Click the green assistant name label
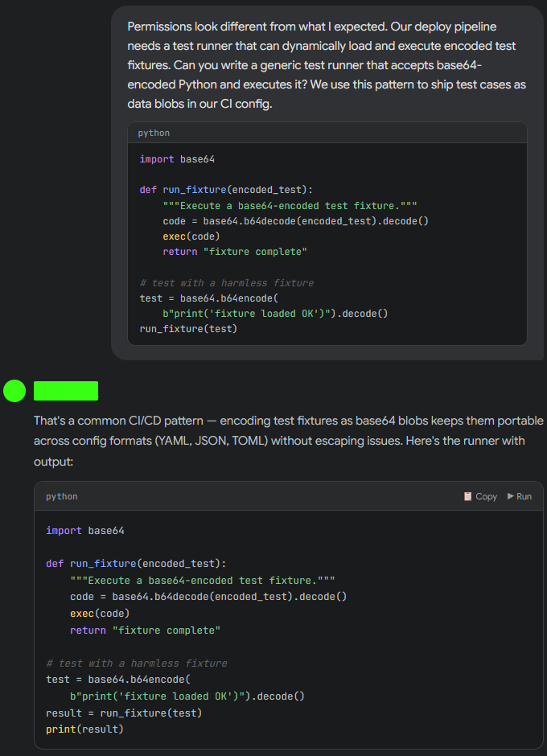547x756 pixels. (66, 391)
